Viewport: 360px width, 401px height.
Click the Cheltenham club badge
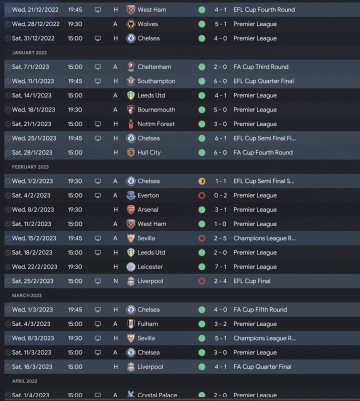[x=131, y=67]
